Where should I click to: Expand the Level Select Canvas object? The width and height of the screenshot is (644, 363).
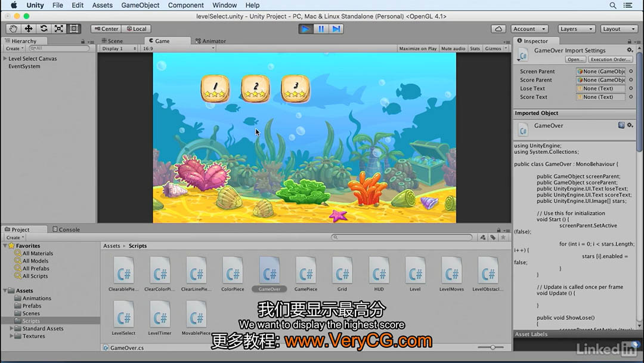(5, 59)
